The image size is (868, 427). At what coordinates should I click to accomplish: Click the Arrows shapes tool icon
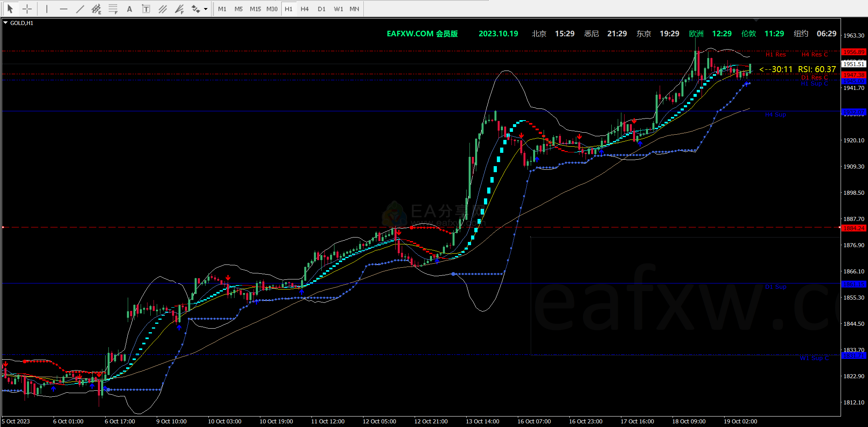(x=195, y=8)
